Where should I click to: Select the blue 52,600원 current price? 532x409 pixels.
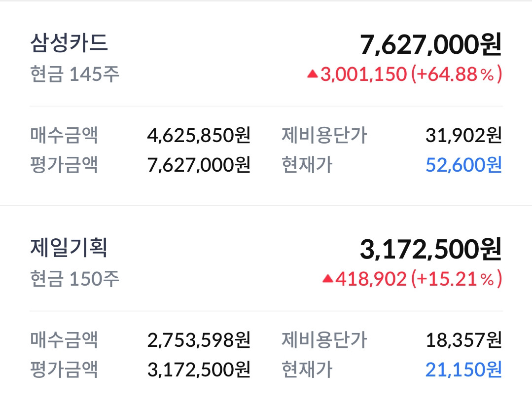(x=463, y=165)
